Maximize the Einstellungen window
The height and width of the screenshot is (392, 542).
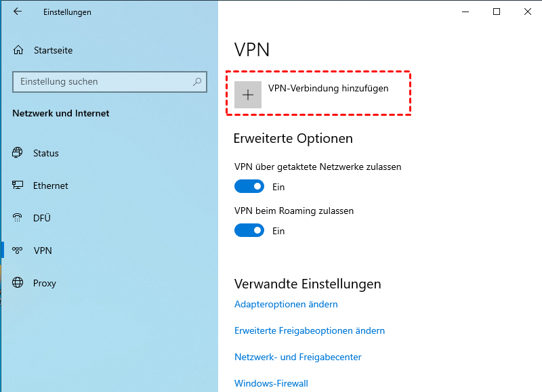pyautogui.click(x=497, y=12)
